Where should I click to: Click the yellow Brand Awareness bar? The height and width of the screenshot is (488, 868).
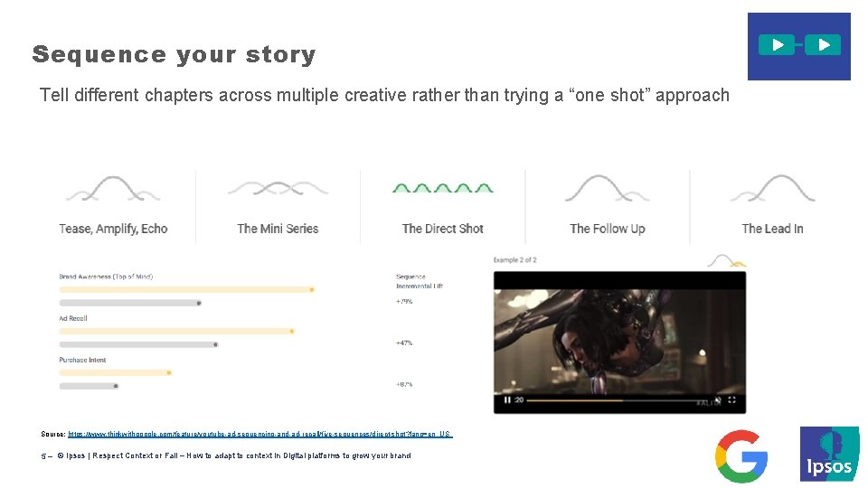click(186, 289)
